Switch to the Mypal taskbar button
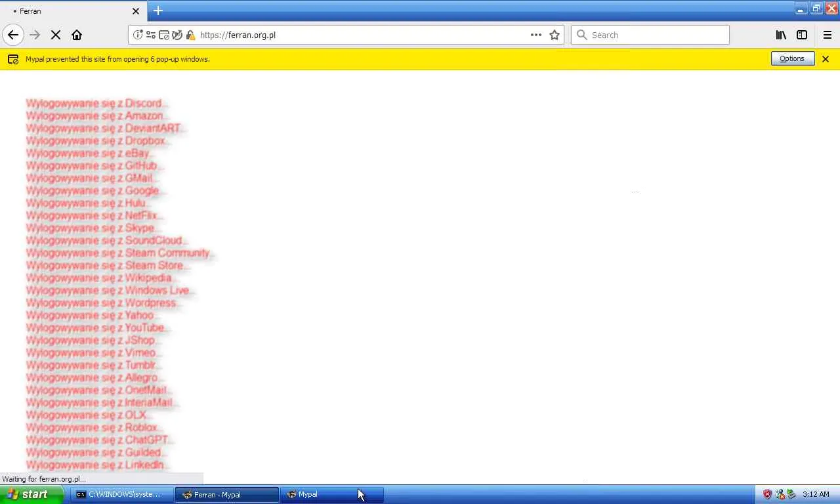This screenshot has width=840, height=504. [x=332, y=494]
